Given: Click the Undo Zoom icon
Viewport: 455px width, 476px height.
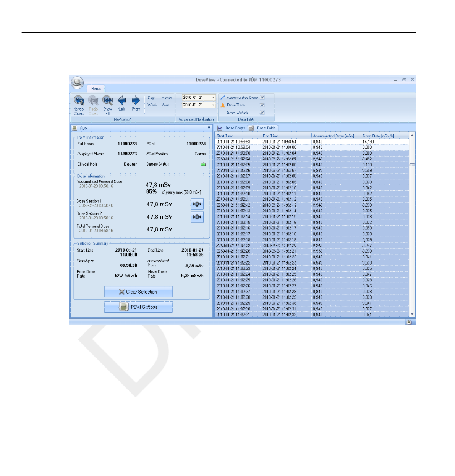Looking at the screenshot, I should (79, 100).
